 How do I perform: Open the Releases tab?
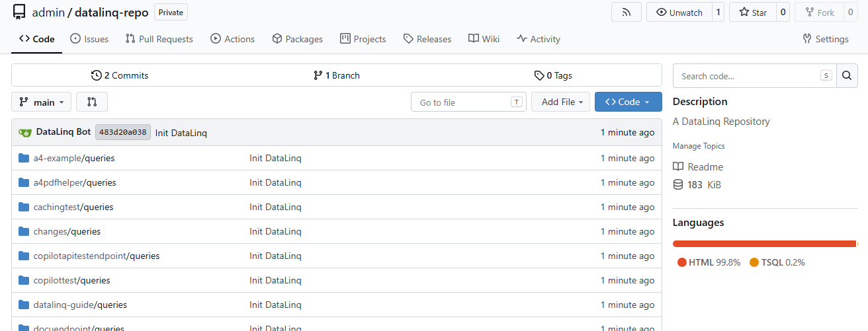click(x=427, y=39)
